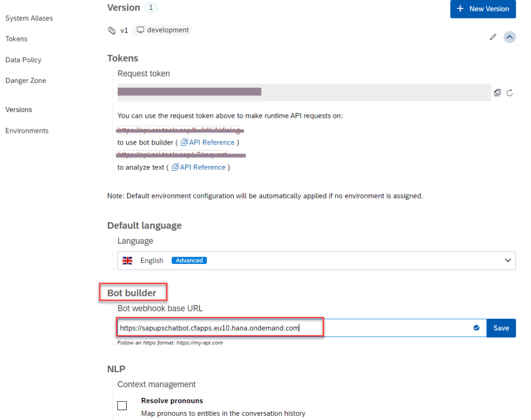Enable the Resolve pronouns checkbox
The height and width of the screenshot is (420, 531).
(x=122, y=405)
